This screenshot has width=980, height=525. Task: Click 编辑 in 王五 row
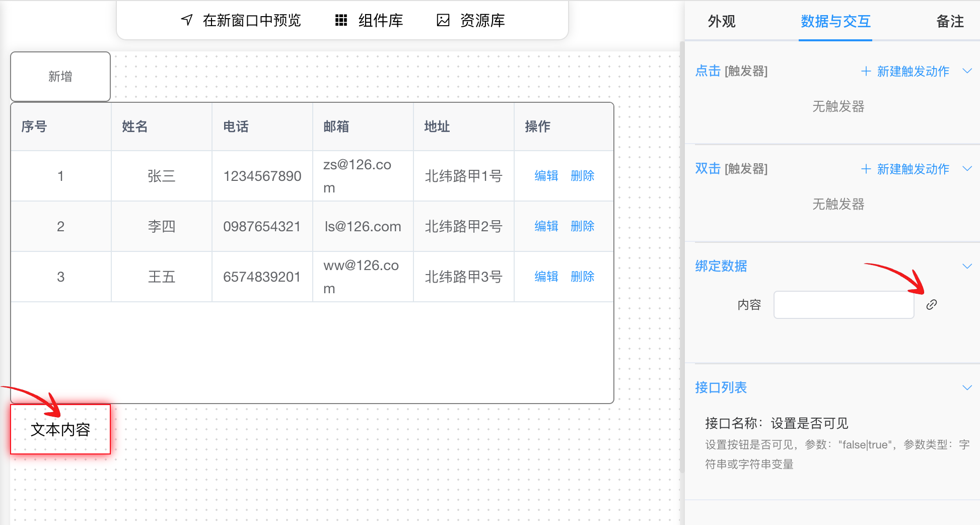546,277
